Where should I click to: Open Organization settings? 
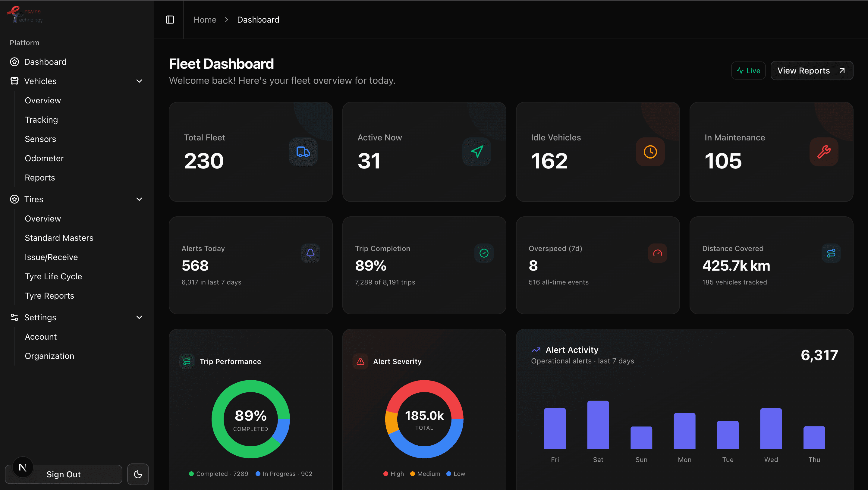(x=49, y=356)
